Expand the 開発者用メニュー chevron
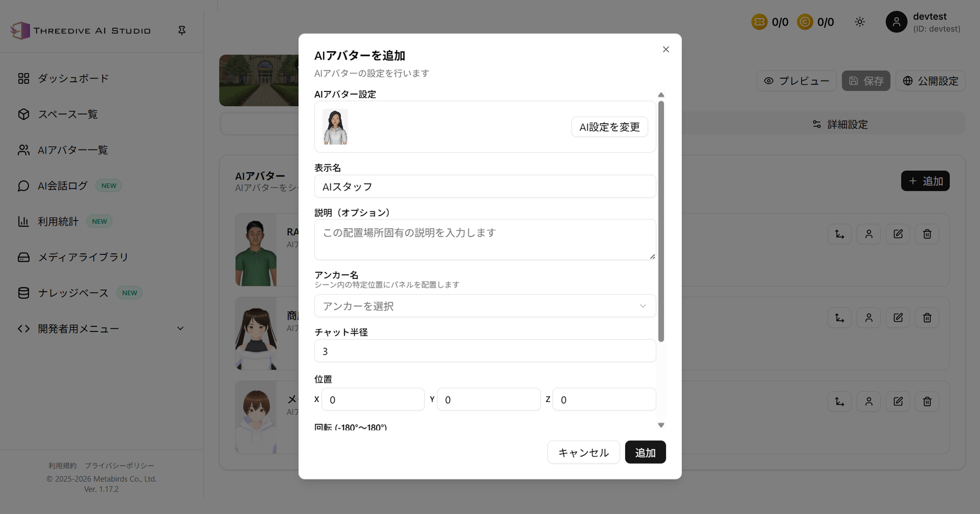The height and width of the screenshot is (514, 980). pyautogui.click(x=180, y=328)
